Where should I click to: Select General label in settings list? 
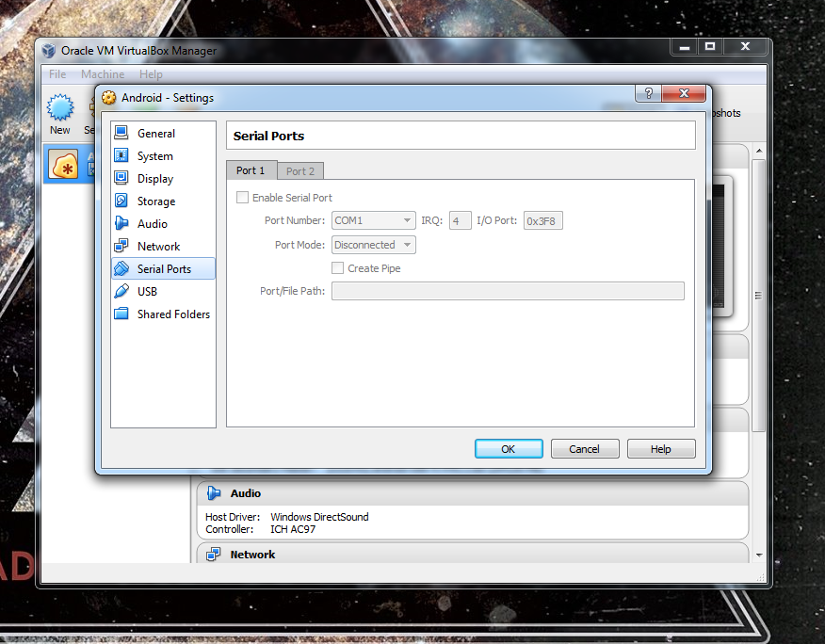(156, 133)
